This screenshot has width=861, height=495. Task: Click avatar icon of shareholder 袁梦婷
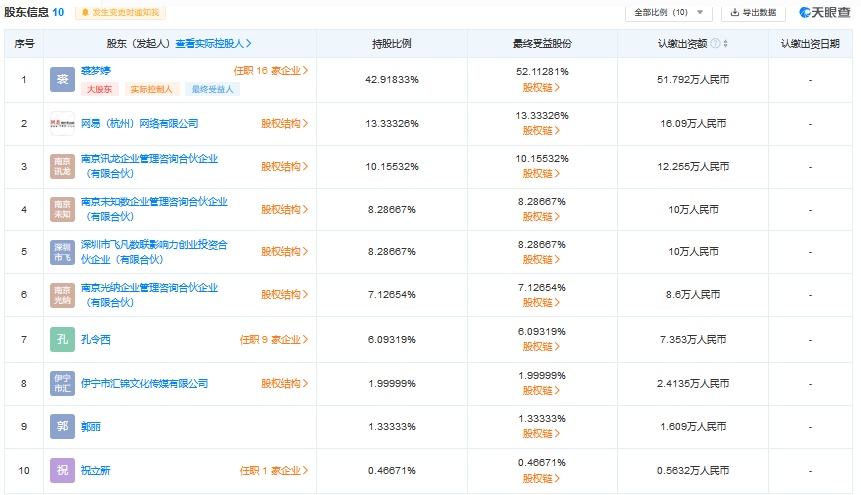[62, 80]
